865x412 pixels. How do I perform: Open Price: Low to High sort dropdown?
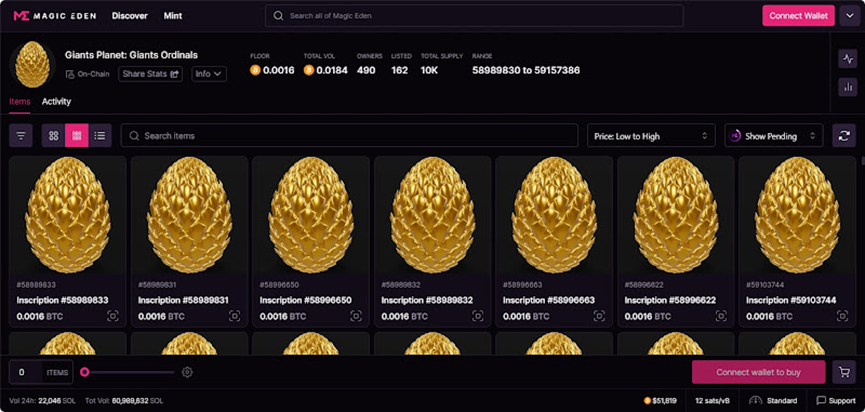(650, 136)
